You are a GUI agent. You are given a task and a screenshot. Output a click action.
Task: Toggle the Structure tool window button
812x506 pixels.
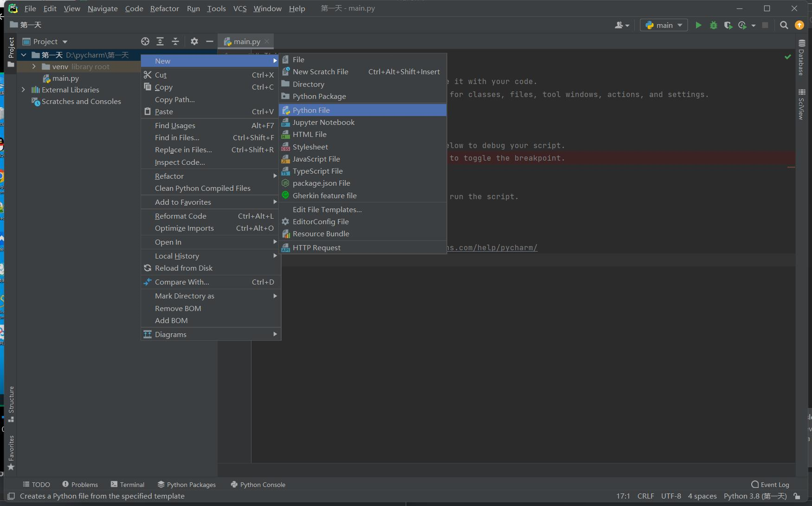pos(11,403)
